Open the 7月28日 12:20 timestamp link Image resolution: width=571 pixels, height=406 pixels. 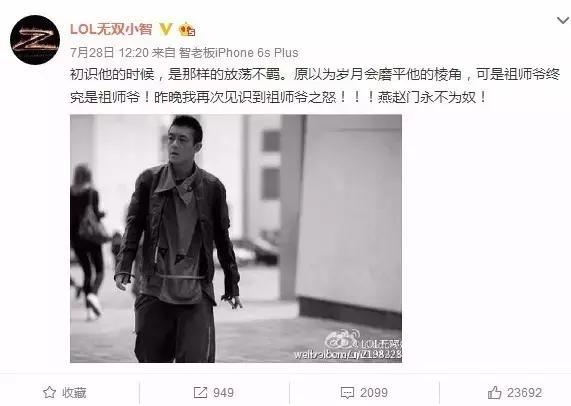pos(110,53)
